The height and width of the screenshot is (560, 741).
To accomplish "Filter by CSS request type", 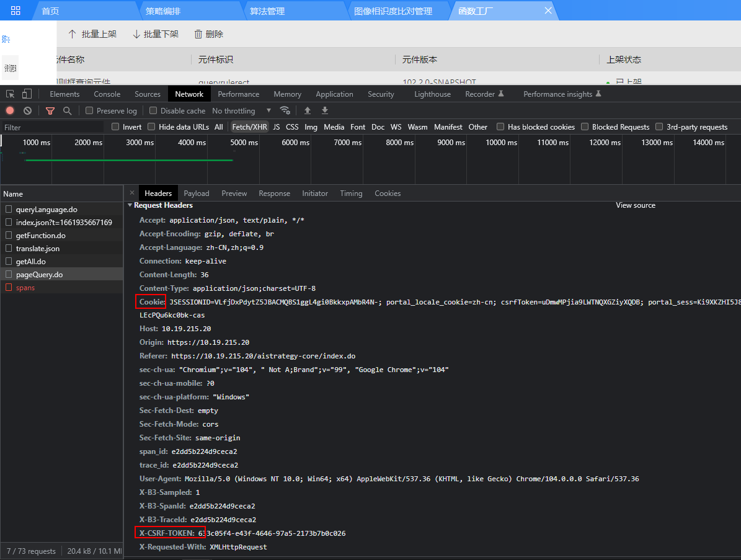I will point(292,127).
